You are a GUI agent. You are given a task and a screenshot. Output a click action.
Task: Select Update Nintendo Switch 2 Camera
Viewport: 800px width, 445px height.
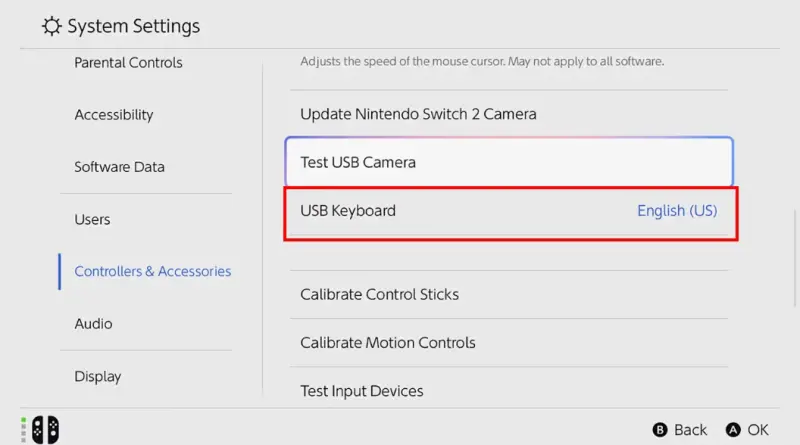pyautogui.click(x=509, y=114)
